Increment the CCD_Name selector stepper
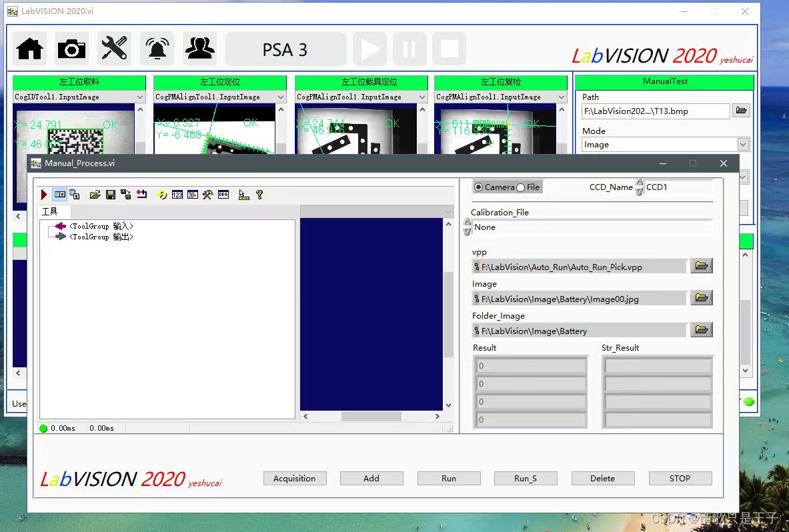The image size is (789, 532). pyautogui.click(x=640, y=184)
